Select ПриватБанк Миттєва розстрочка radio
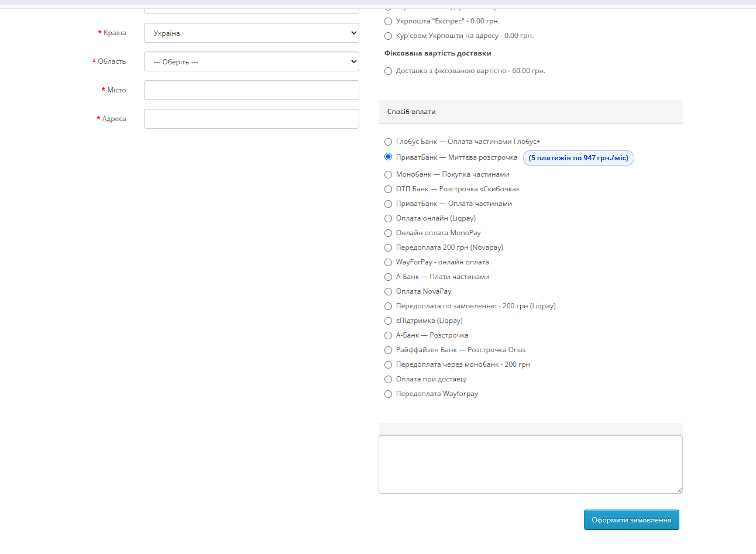 388,157
